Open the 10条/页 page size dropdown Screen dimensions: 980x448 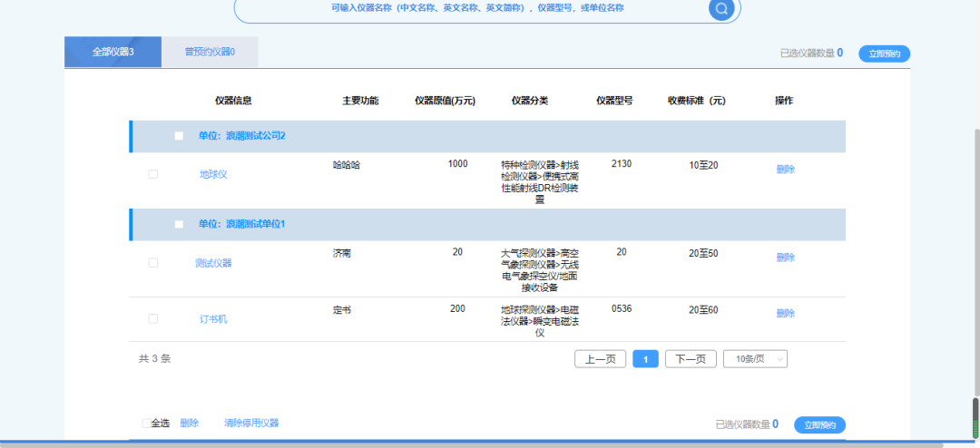coord(755,359)
